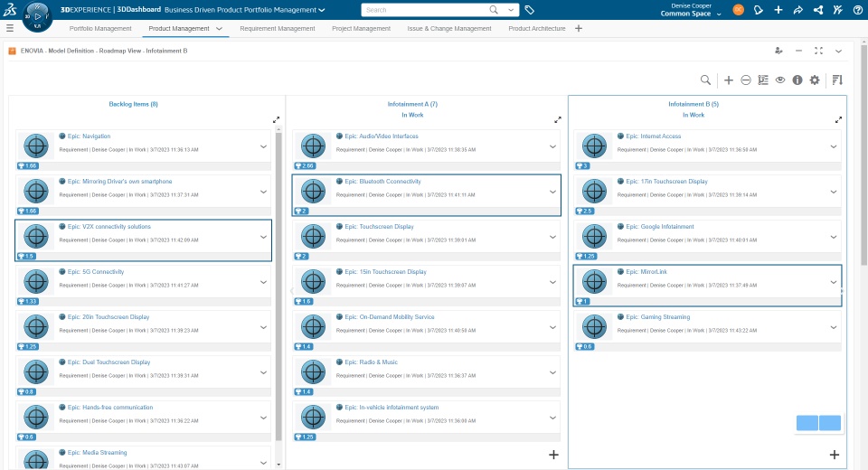Open Epic: Google Infotainment link
Viewport: 868px width, 470px height.
(660, 227)
